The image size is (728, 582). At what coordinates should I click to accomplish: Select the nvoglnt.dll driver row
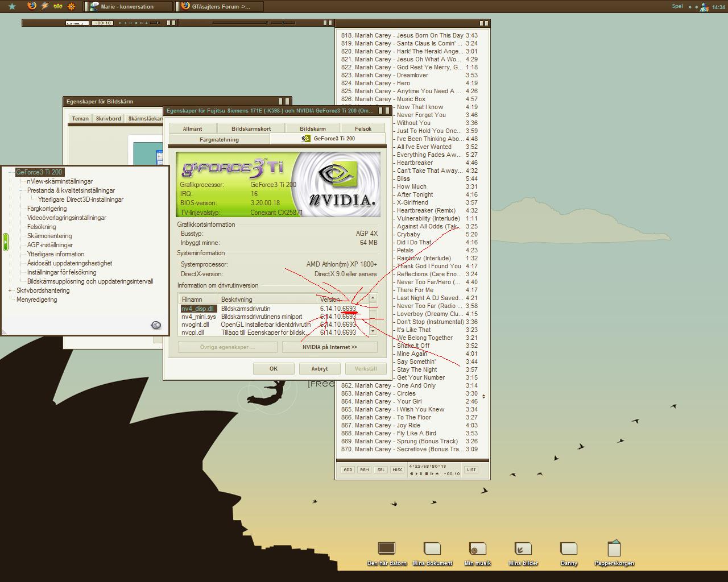(x=274, y=325)
